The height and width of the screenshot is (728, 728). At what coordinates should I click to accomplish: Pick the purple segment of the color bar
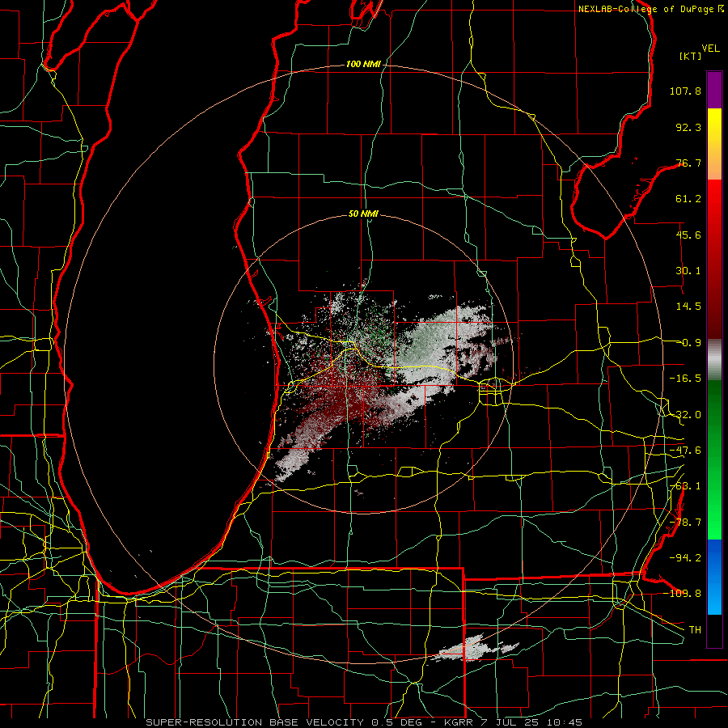tap(714, 90)
